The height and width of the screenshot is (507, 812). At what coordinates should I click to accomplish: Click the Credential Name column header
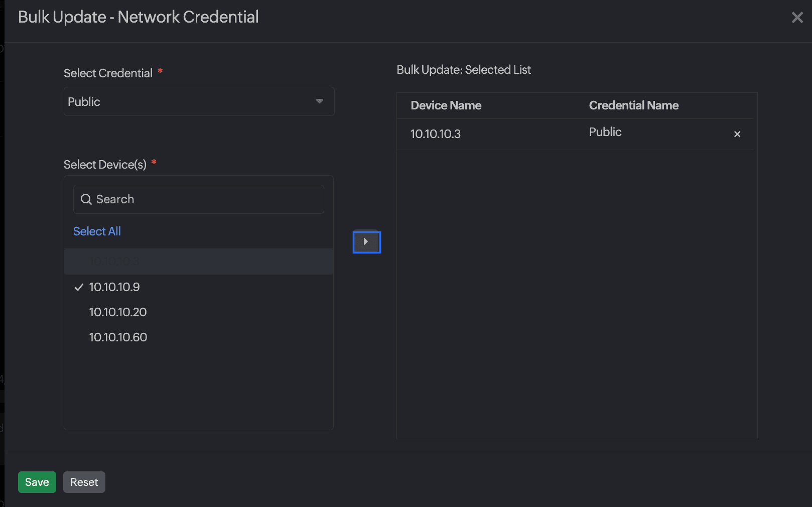634,105
